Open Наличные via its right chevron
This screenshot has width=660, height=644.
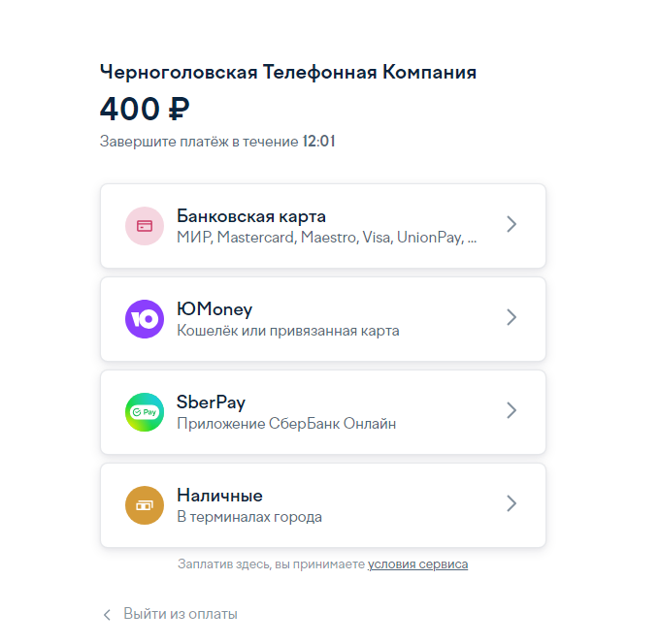point(511,503)
